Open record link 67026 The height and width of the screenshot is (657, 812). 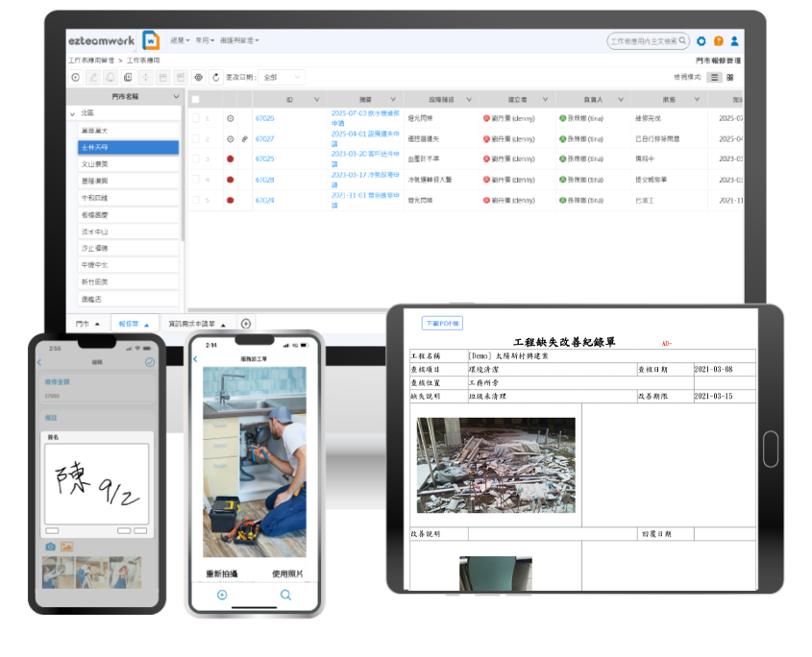pos(264,118)
